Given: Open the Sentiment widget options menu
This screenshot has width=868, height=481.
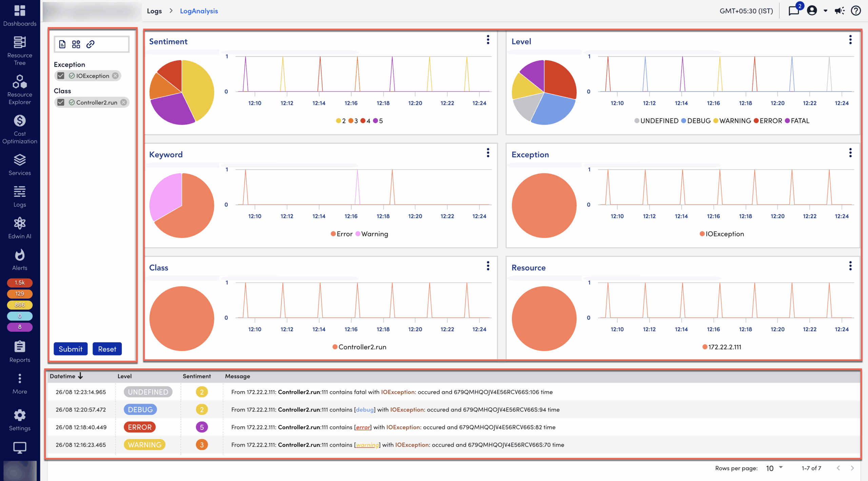Looking at the screenshot, I should click(x=488, y=40).
